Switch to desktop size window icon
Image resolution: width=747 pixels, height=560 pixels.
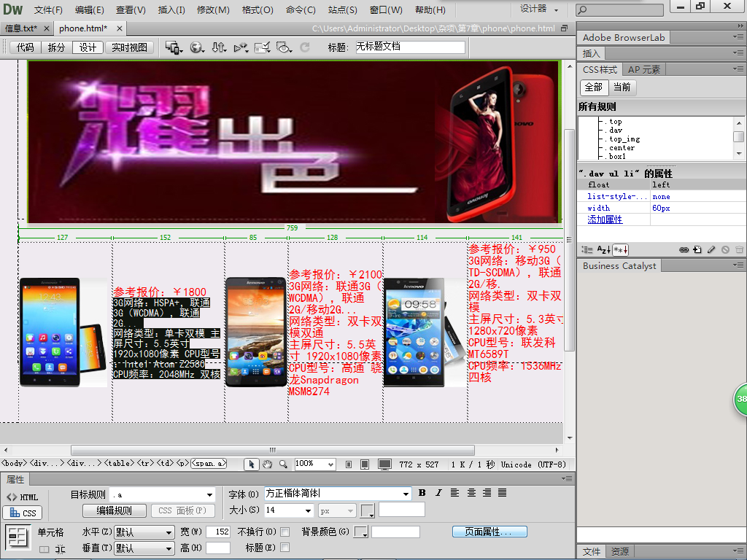click(x=384, y=464)
